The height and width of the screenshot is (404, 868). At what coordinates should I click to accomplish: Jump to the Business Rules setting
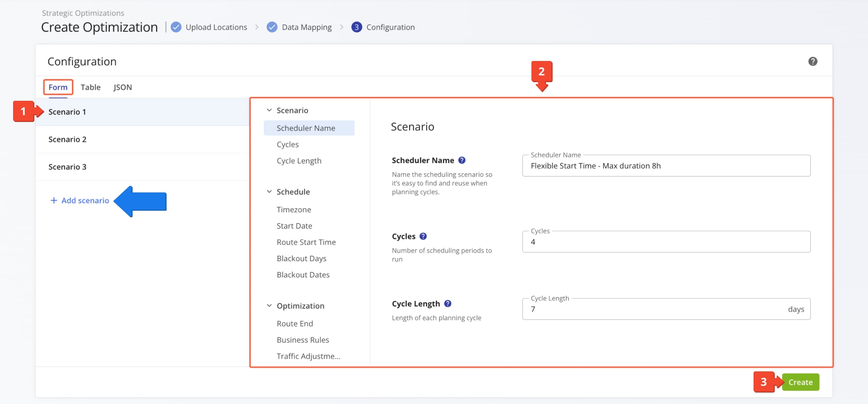click(303, 340)
